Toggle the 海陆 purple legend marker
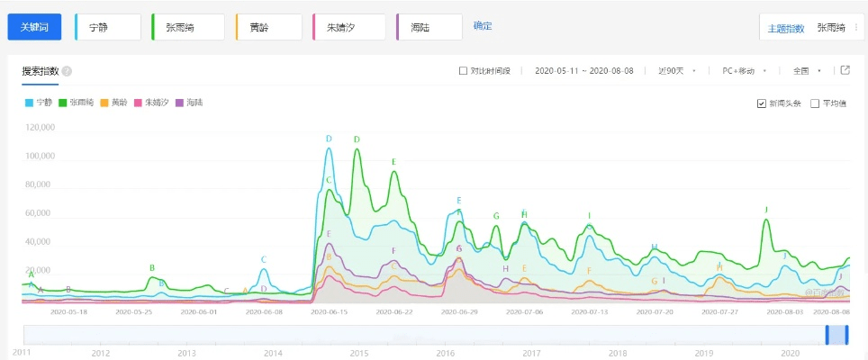Screen dimensions: 868x360 (179, 103)
